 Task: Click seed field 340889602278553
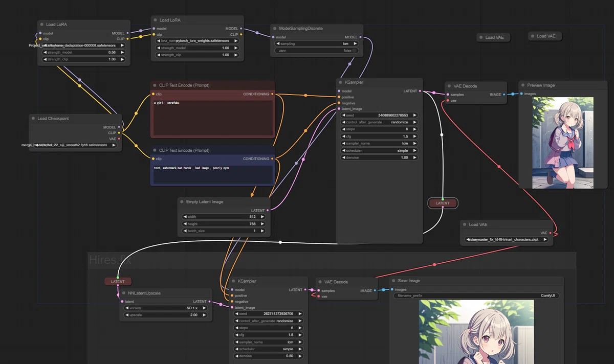click(x=379, y=115)
